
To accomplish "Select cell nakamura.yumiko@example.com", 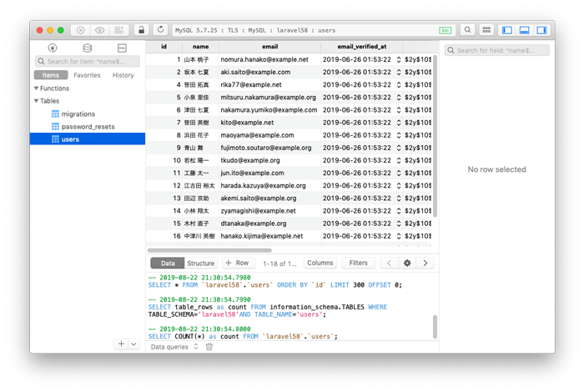I will 269,110.
